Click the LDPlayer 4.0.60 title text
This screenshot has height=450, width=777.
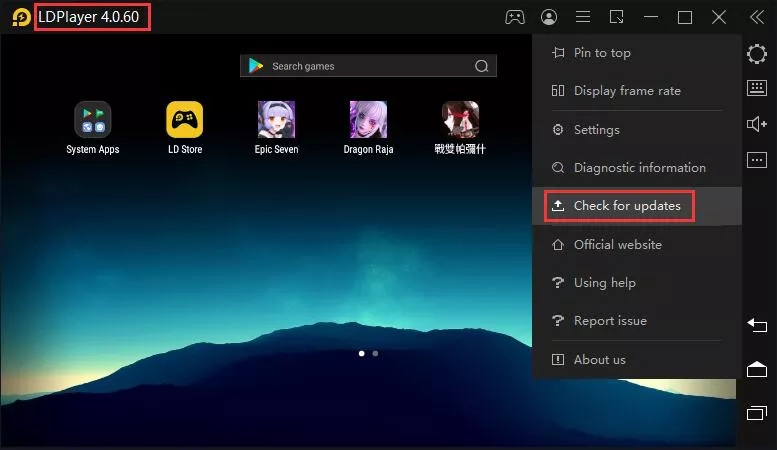point(89,17)
